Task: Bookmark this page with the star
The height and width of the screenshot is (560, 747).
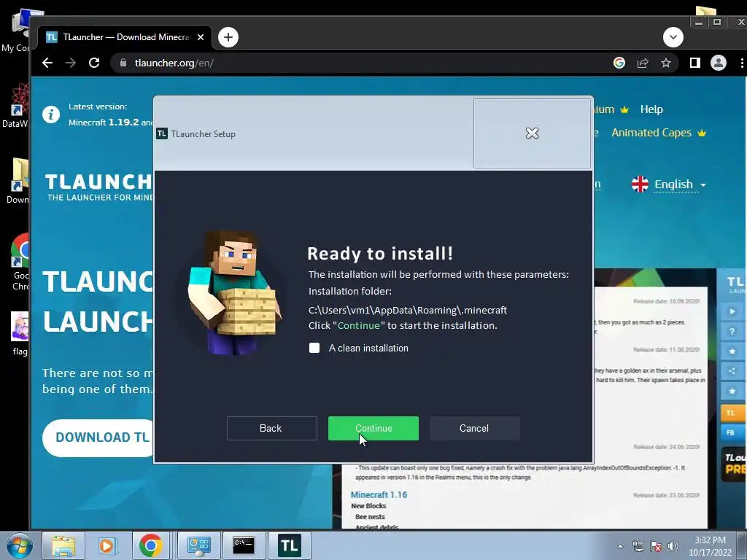Action: tap(666, 63)
